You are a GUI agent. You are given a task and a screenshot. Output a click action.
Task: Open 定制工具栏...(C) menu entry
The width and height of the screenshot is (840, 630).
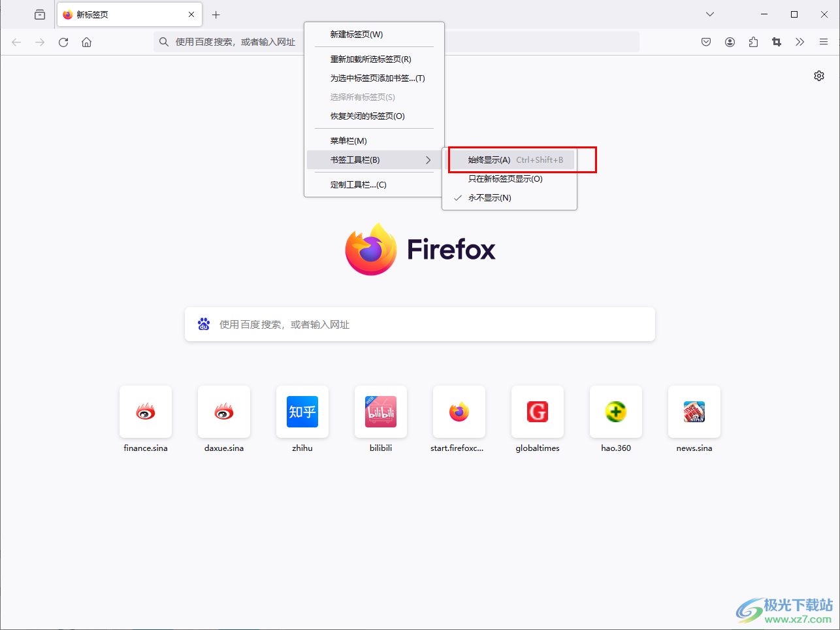pyautogui.click(x=374, y=185)
